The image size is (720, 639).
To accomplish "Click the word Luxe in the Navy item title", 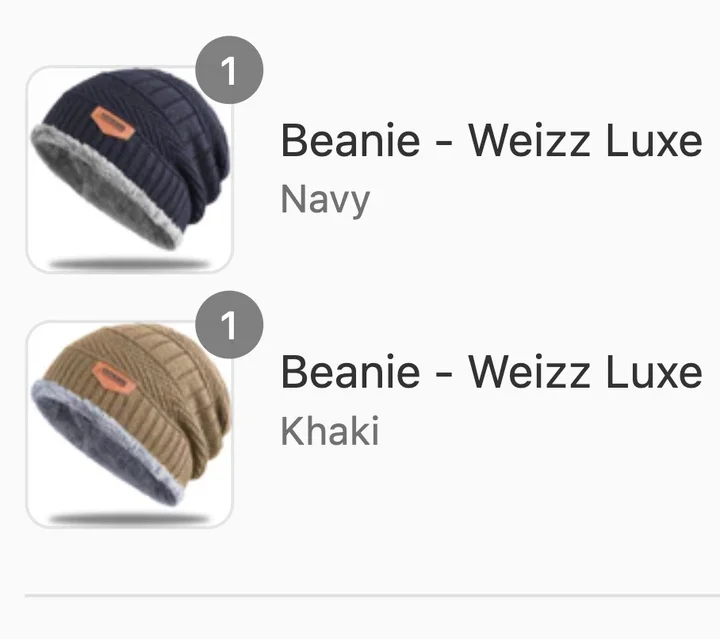I will pos(654,140).
